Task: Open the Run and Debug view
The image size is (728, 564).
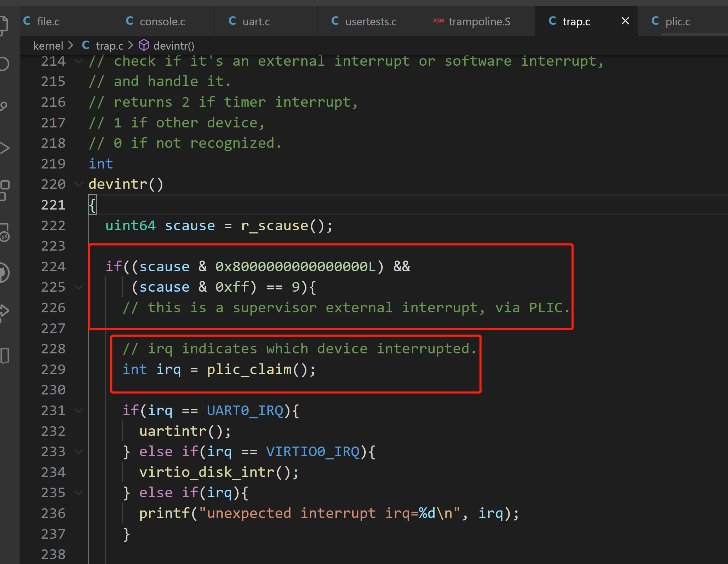Action: [4, 148]
